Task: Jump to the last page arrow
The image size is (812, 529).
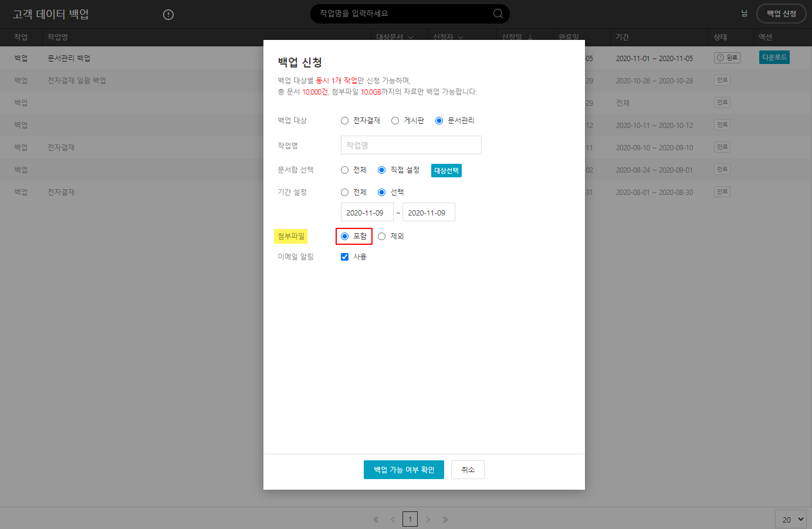Action: pos(445,520)
